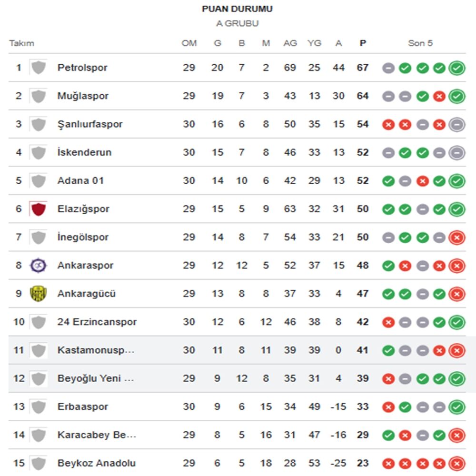Click the Petrolspor placeholder shield logo
Image resolution: width=476 pixels, height=476 pixels.
tap(38, 68)
